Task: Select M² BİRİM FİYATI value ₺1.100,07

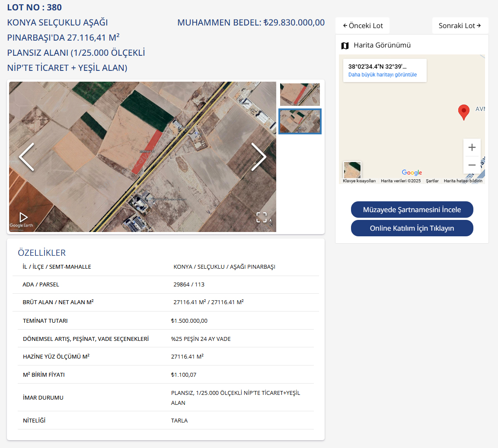Action: tap(184, 375)
